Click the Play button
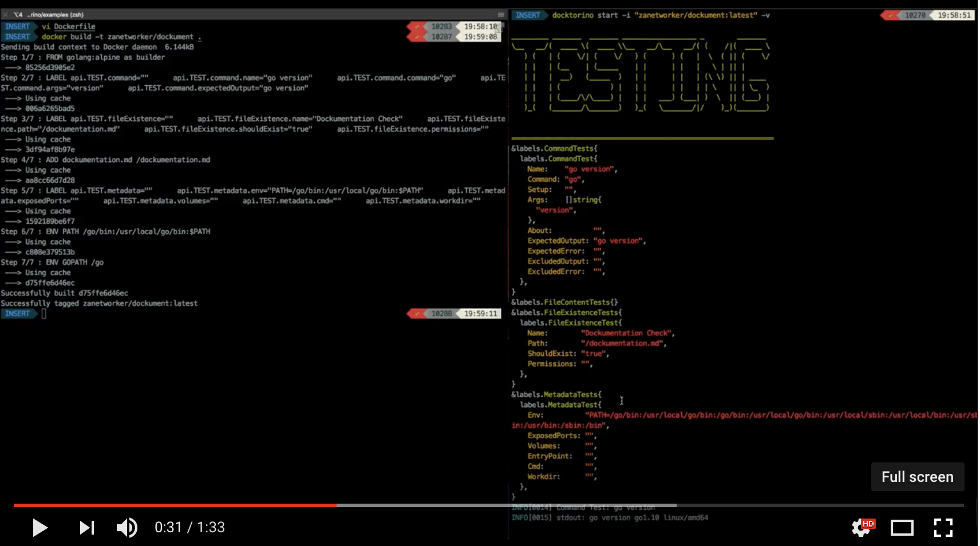The image size is (980, 546). click(39, 527)
